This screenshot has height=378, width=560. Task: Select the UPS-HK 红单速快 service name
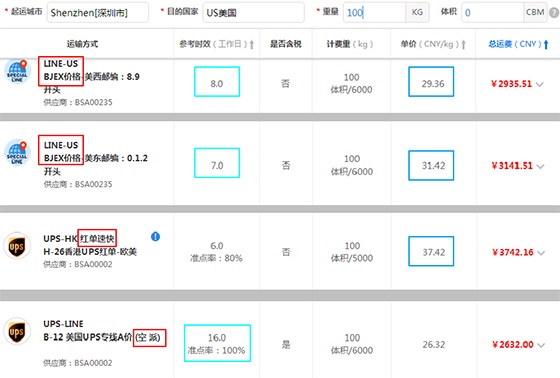(x=79, y=238)
